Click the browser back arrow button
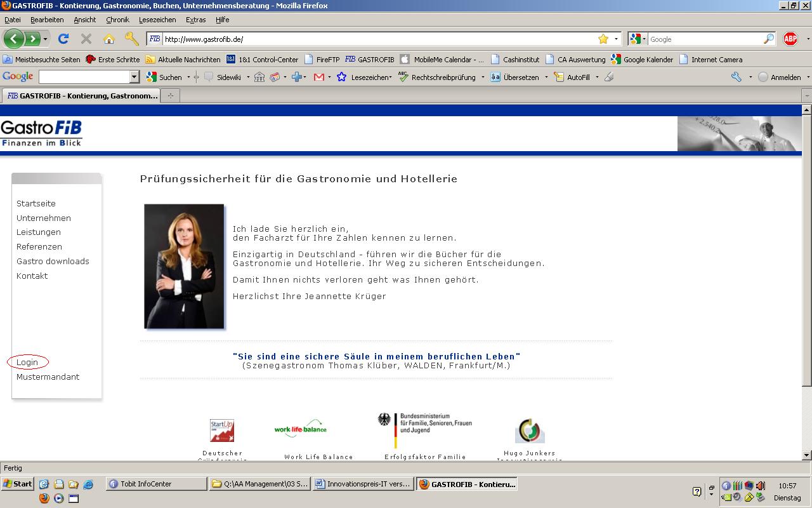The width and height of the screenshot is (812, 508). (x=13, y=39)
